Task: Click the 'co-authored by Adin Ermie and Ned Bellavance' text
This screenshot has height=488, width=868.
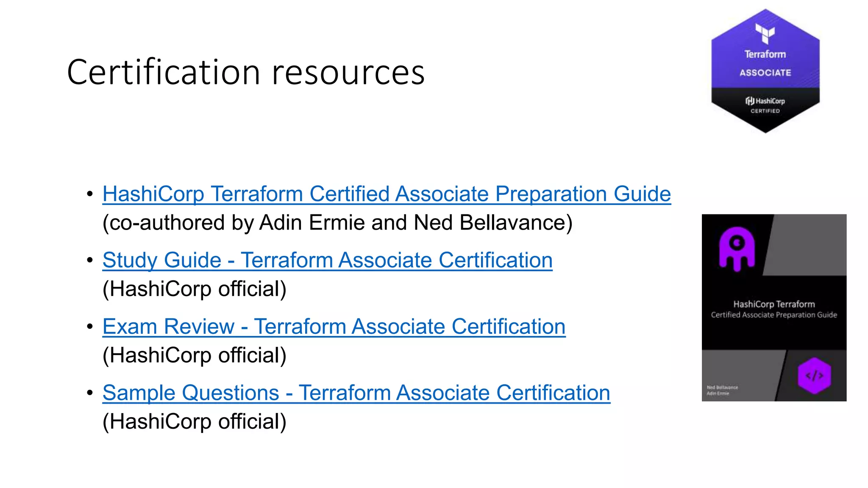Action: point(337,223)
